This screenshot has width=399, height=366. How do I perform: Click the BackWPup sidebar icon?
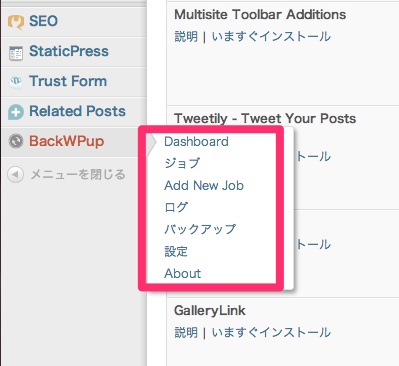click(x=16, y=141)
